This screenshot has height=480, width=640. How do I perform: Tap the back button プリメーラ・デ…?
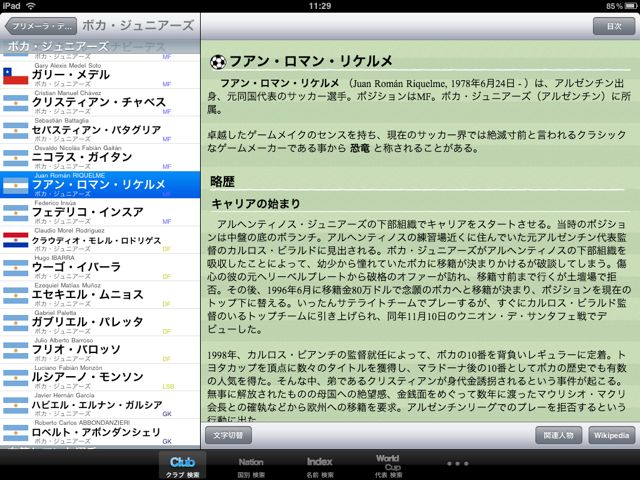click(41, 26)
